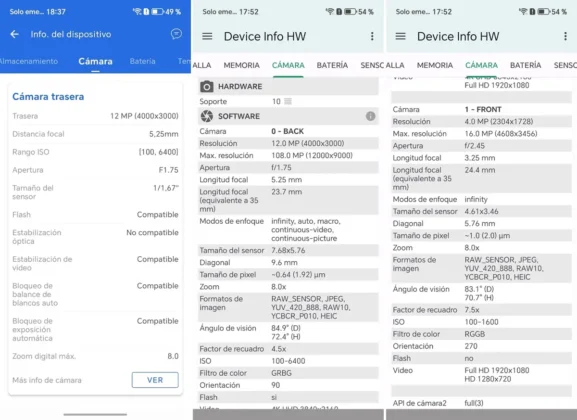Open hamburger menu in middle Device Info HW
Screen dimensions: 577x420
coord(207,36)
